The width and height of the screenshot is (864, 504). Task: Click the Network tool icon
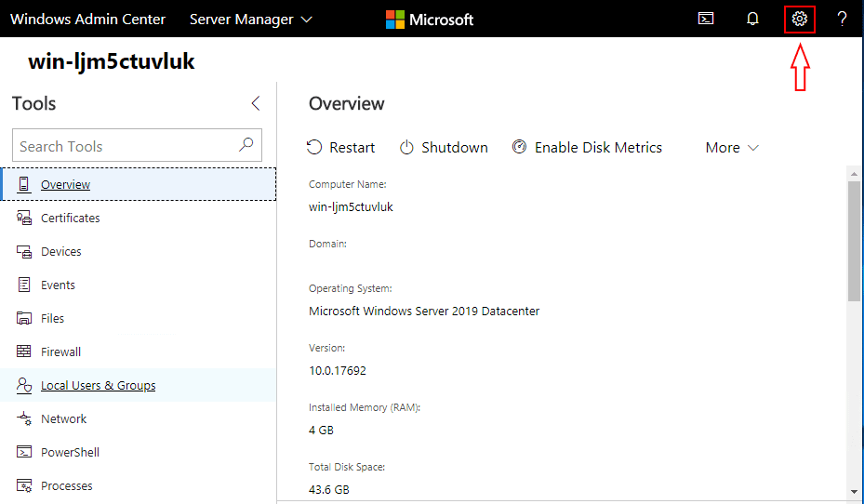pos(24,418)
